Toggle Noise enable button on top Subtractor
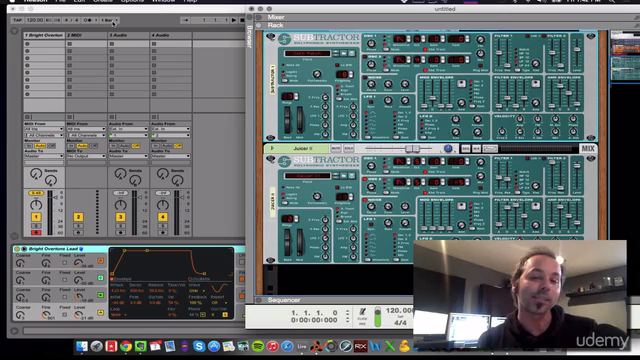The height and width of the screenshot is (360, 640). point(365,77)
